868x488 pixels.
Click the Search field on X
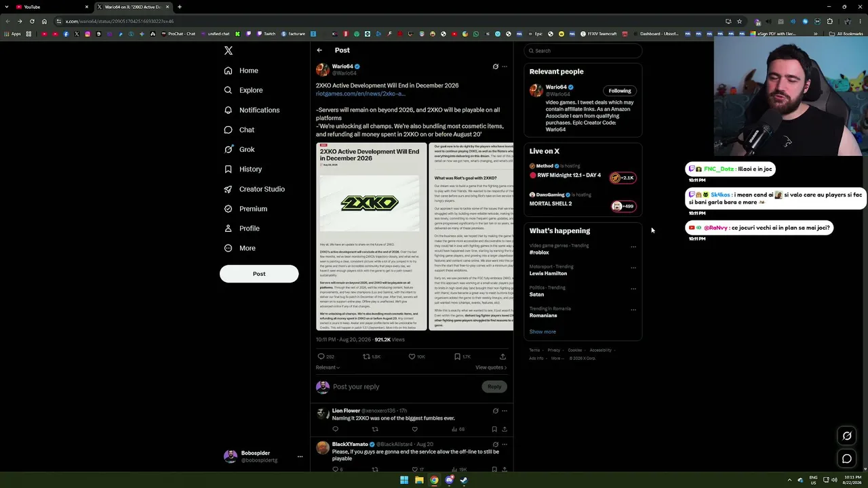click(x=583, y=51)
